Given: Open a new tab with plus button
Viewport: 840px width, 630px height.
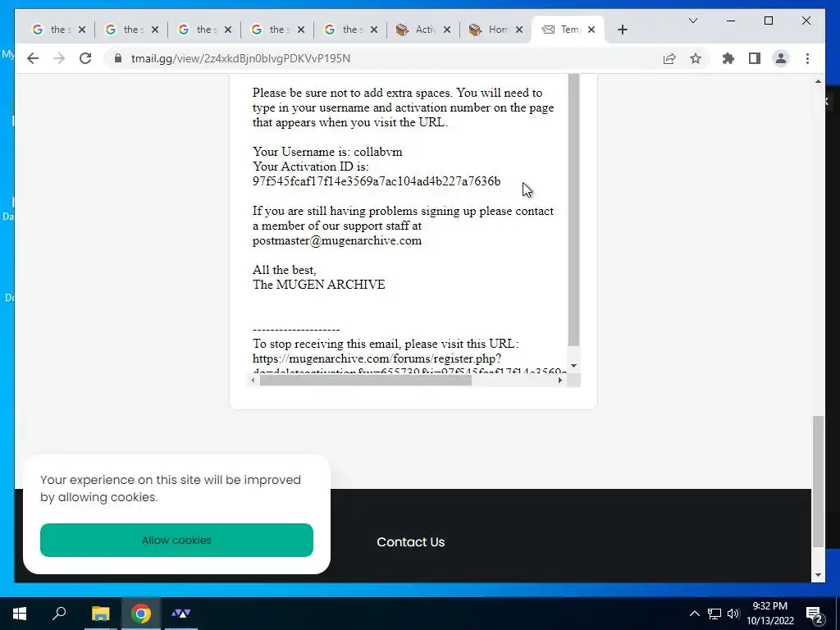Looking at the screenshot, I should 622,30.
